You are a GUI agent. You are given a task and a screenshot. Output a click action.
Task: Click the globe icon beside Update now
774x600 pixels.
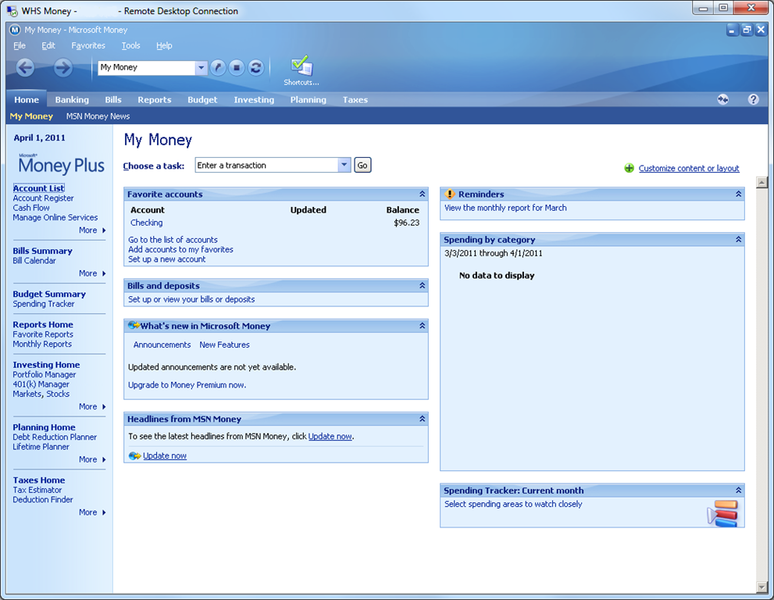click(x=134, y=456)
